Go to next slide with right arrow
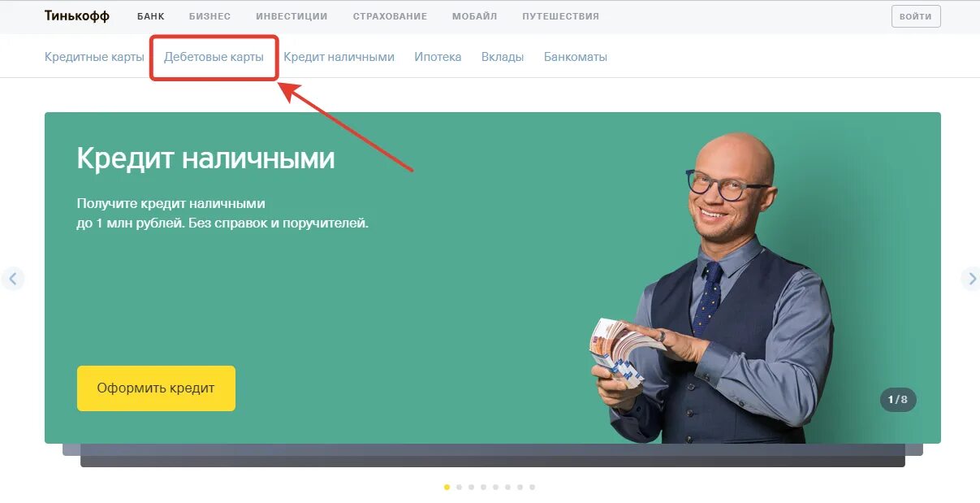This screenshot has width=980, height=503. (x=971, y=279)
